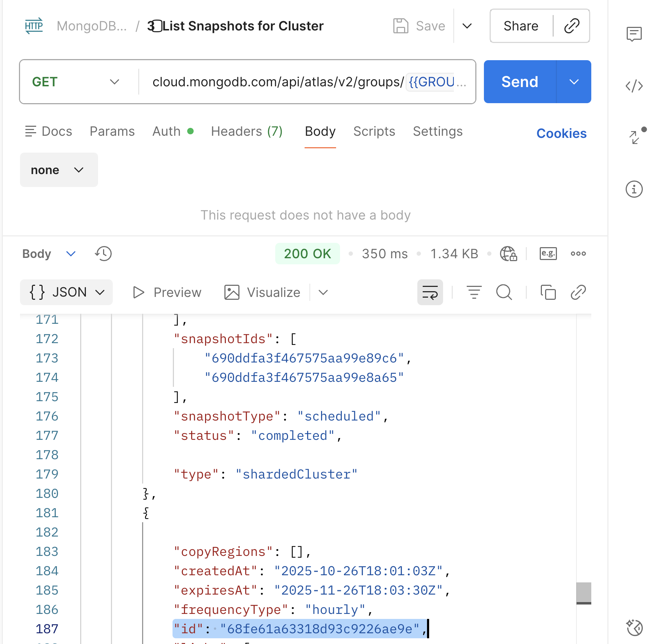Show request info from sidebar icon
Screen dimensions: 660x644
pos(634,189)
